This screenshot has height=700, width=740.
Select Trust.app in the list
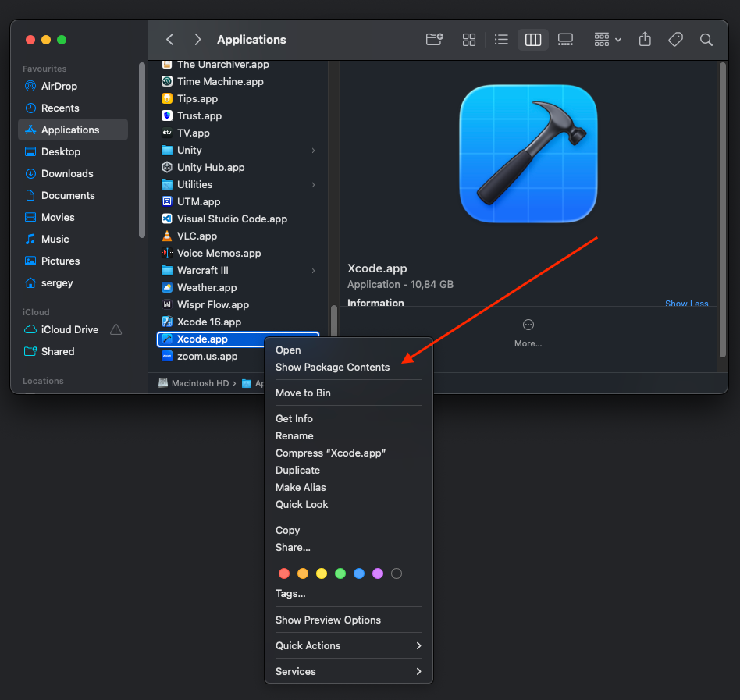pos(238,116)
